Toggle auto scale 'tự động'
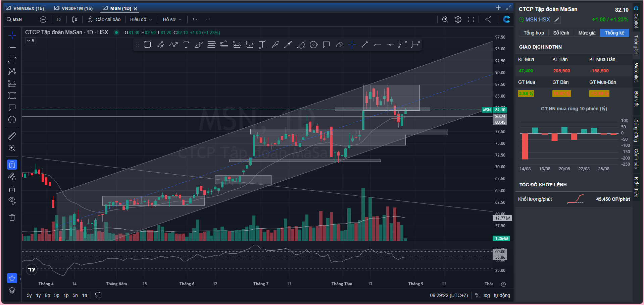Image resolution: width=644 pixels, height=305 pixels. tap(502, 295)
